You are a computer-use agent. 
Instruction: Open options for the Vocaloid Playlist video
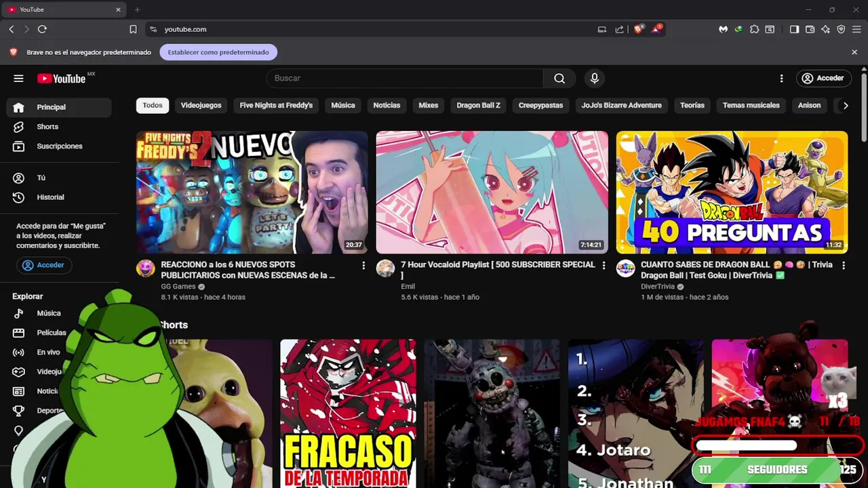(604, 266)
